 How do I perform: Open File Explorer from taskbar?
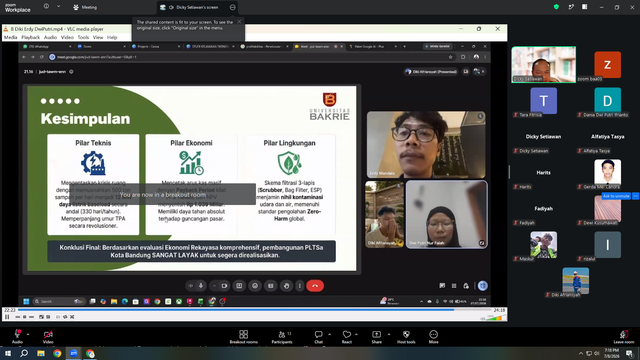[x=41, y=353]
